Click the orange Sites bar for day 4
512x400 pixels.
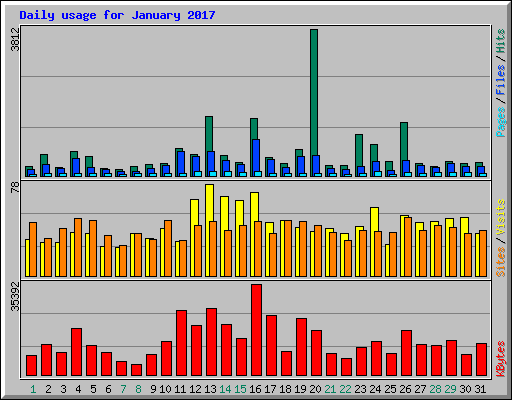(78, 247)
